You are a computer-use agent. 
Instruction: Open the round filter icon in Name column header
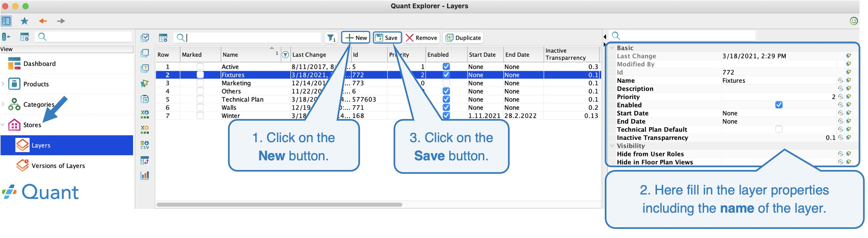pos(285,55)
